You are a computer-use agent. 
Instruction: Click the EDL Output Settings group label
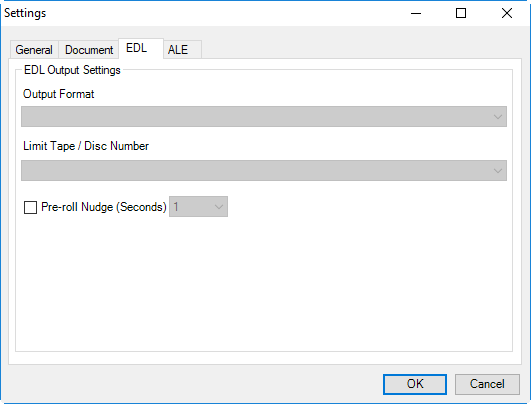point(72,70)
